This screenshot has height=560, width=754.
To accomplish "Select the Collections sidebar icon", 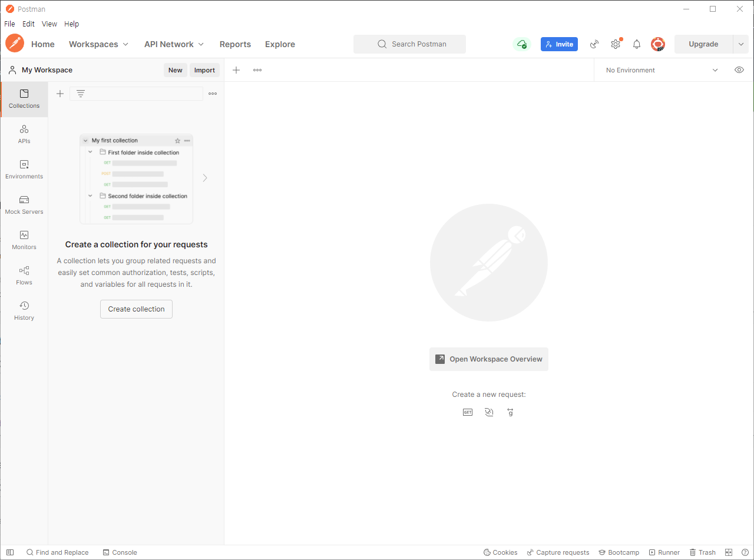I will [x=24, y=99].
